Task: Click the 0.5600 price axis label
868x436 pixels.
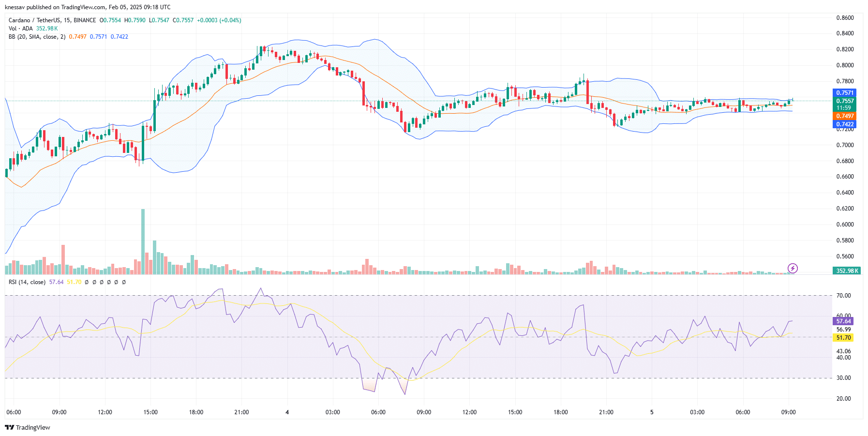Action: click(845, 256)
